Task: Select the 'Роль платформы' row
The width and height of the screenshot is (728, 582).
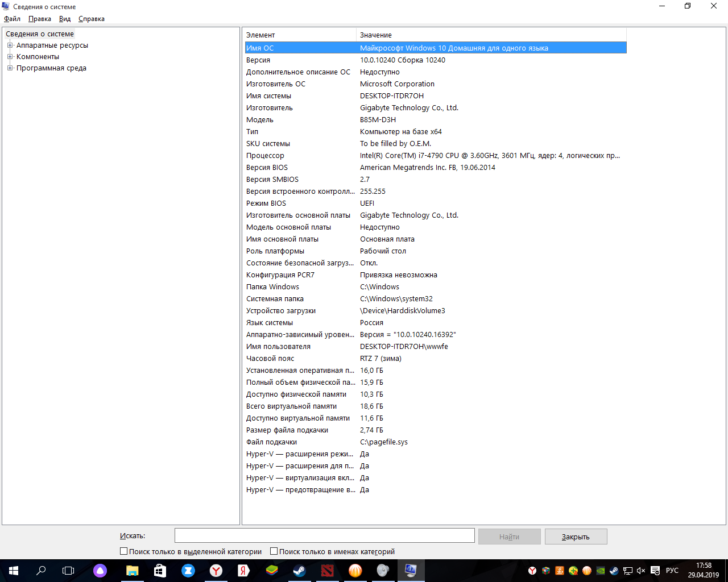Action: tap(436, 251)
